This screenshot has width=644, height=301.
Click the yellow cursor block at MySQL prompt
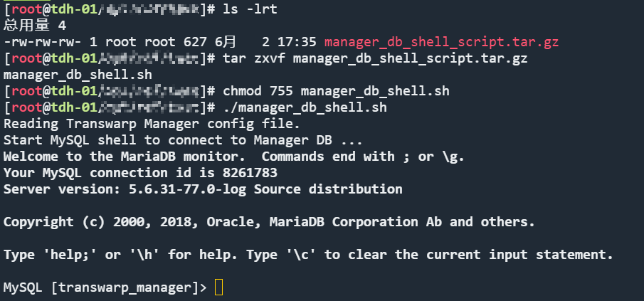[219, 287]
